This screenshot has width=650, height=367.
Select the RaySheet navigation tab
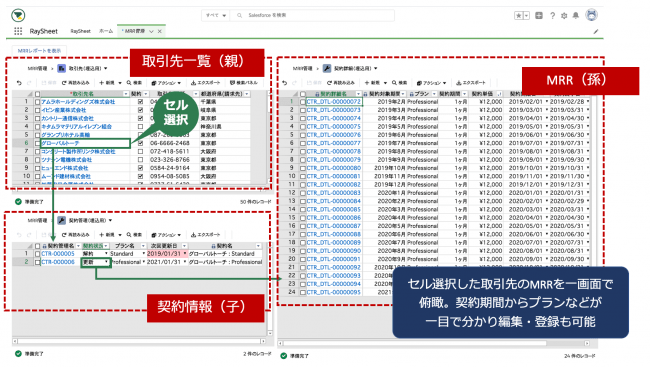tap(80, 31)
